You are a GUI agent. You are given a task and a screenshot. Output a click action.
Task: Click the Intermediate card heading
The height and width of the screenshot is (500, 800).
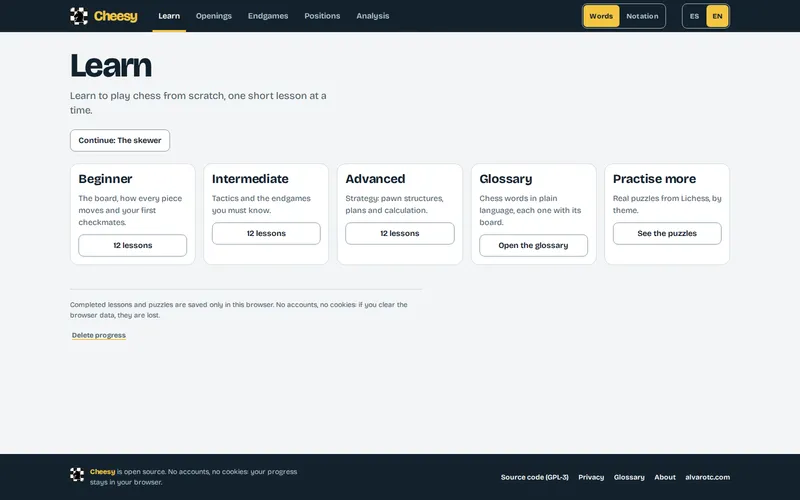pos(250,179)
